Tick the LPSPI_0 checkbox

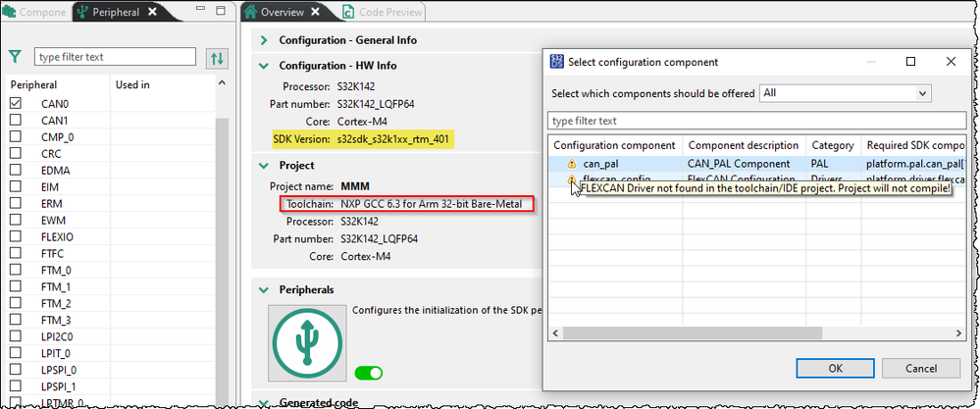pos(16,371)
